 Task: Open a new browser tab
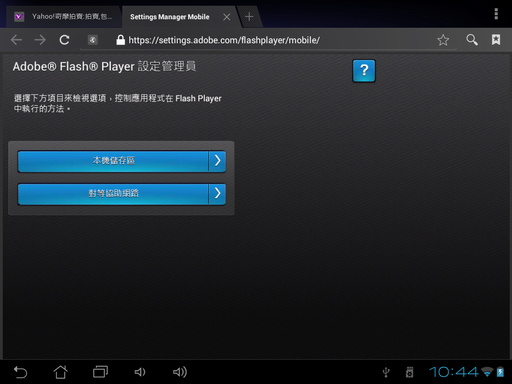coord(249,16)
